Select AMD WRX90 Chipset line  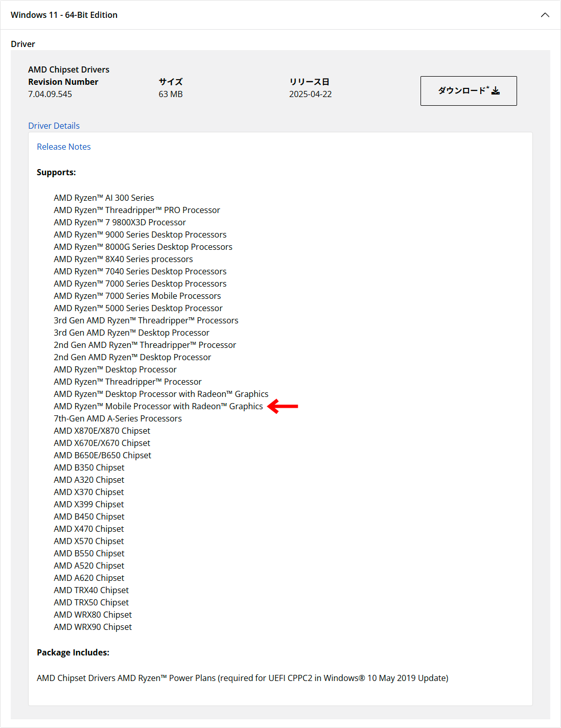point(93,627)
